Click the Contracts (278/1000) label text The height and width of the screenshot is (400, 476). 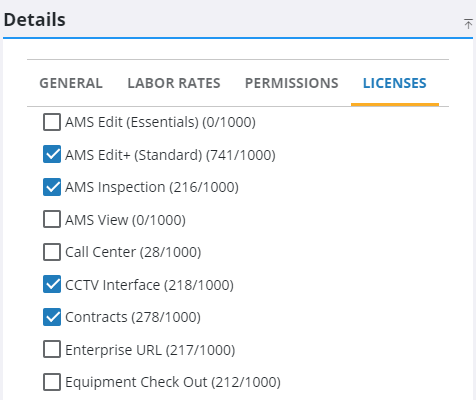tap(133, 317)
